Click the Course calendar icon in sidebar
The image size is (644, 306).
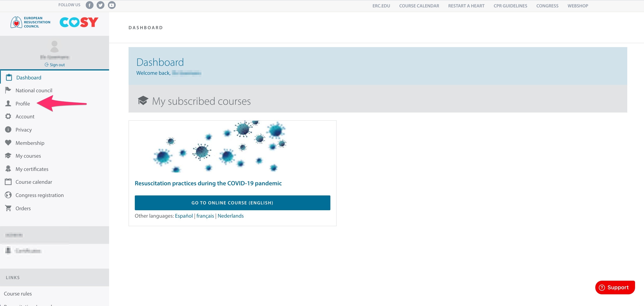click(8, 182)
